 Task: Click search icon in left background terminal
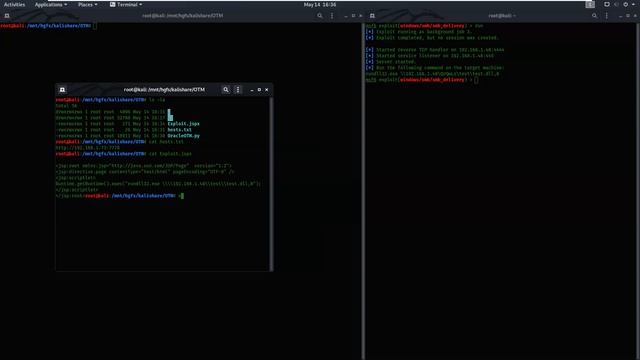320,16
